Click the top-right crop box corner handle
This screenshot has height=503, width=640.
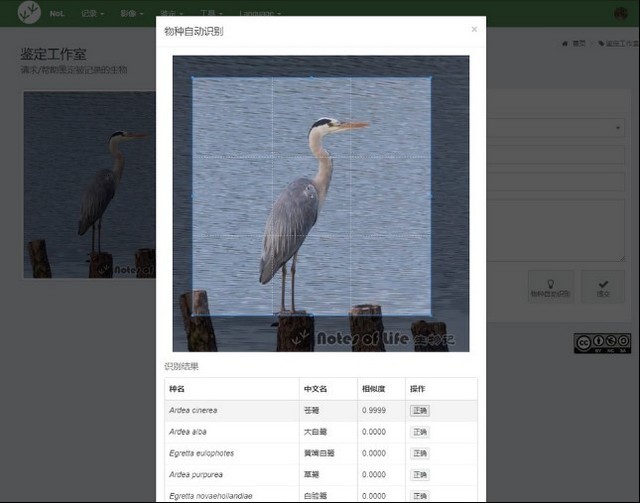click(431, 77)
